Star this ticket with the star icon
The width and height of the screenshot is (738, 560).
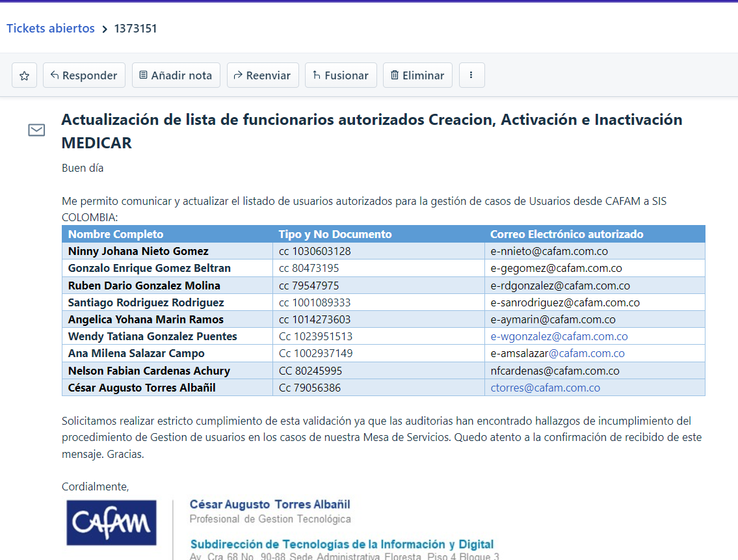point(25,75)
